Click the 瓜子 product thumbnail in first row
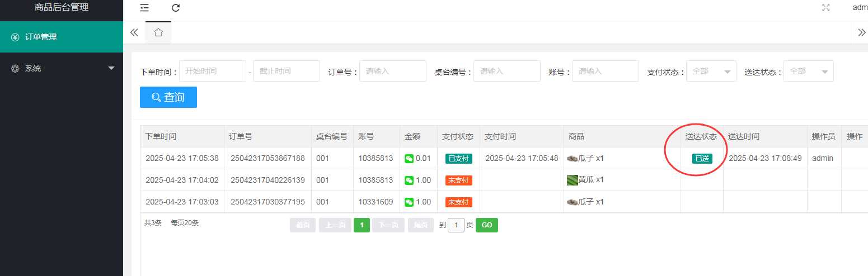 [572, 159]
